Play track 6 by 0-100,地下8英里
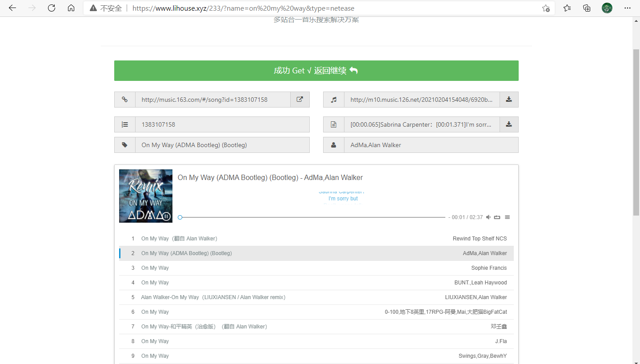640x364 pixels. [x=316, y=312]
